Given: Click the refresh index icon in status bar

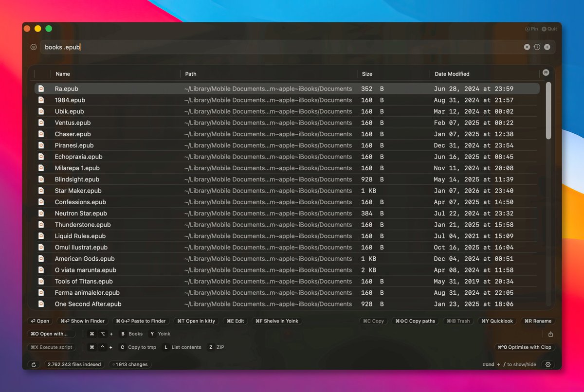Looking at the screenshot, I should pyautogui.click(x=34, y=364).
